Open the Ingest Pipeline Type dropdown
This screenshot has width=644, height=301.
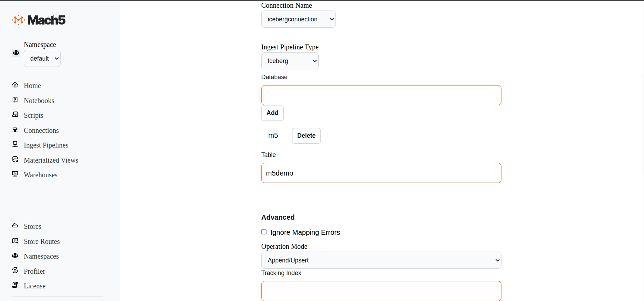(290, 61)
